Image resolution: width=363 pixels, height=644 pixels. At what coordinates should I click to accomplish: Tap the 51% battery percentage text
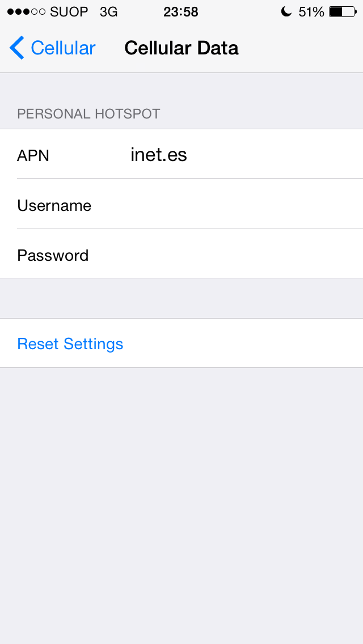(311, 12)
